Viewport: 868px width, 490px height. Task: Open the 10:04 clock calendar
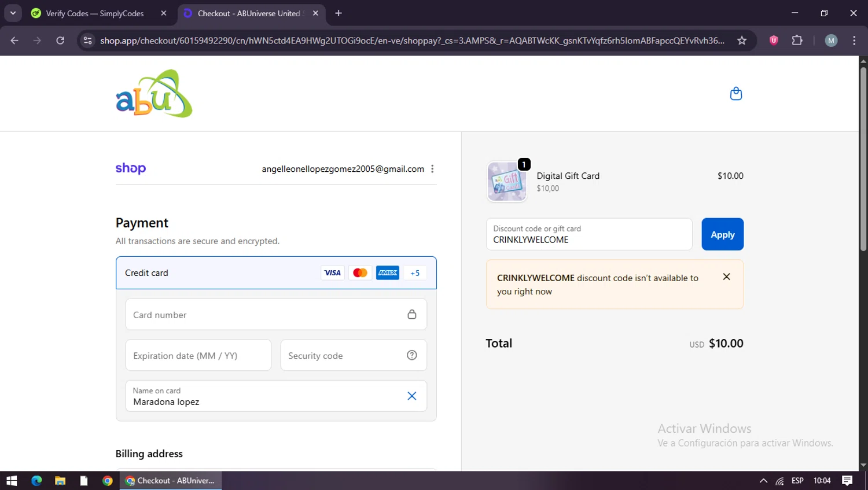coord(822,481)
